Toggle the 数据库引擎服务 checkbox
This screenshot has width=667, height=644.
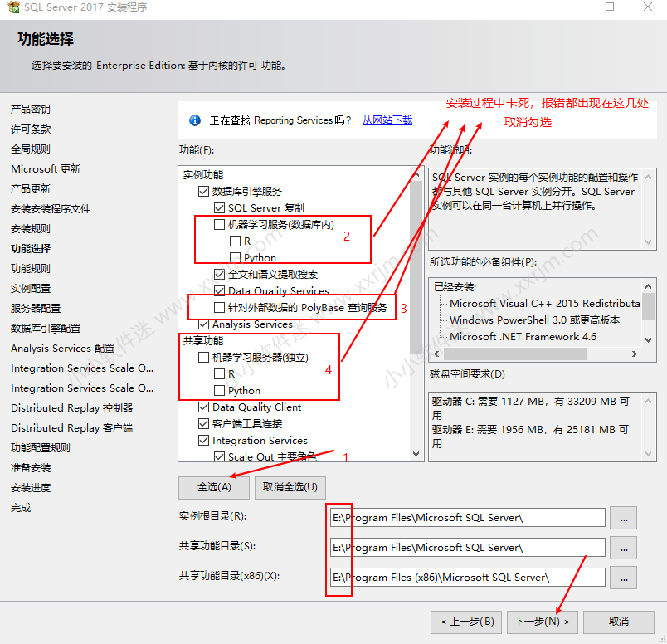204,192
